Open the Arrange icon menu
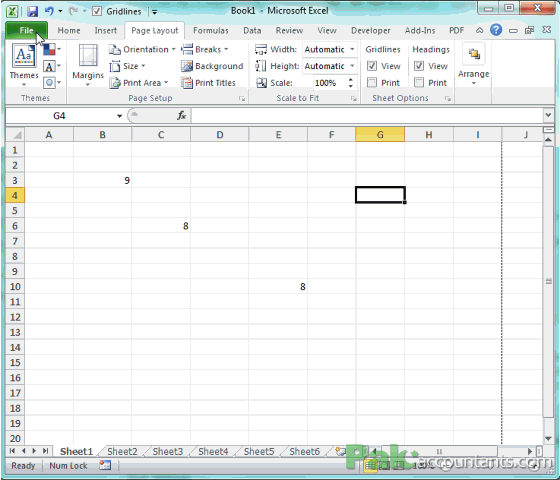 (474, 54)
